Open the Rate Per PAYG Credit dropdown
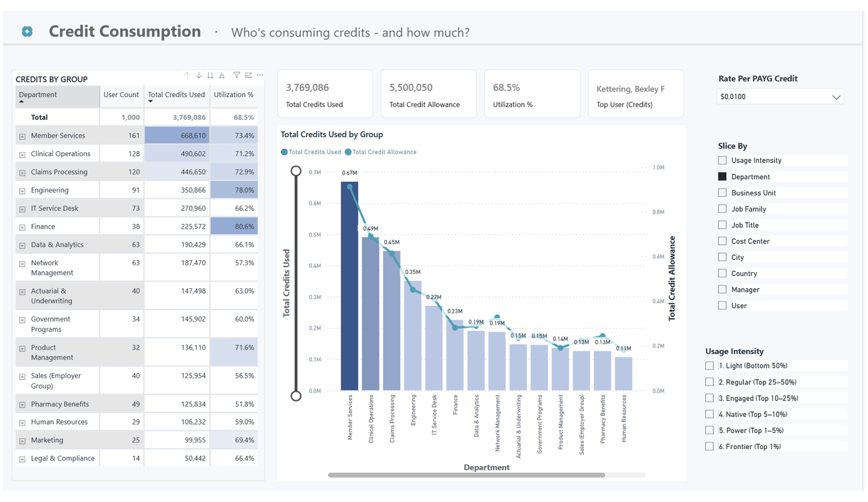The image size is (868, 502). click(780, 97)
